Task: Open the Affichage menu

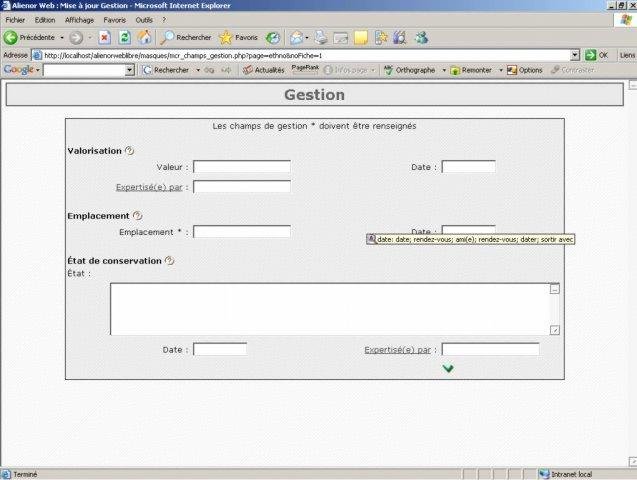Action: coord(79,20)
